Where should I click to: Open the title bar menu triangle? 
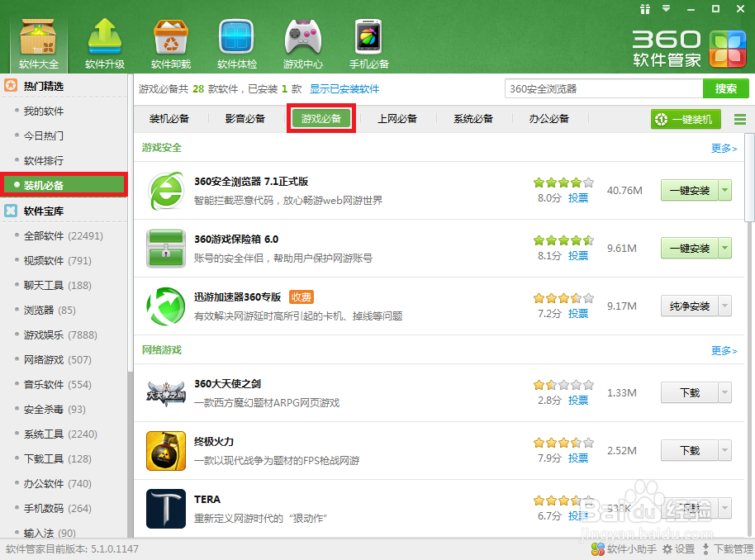[x=667, y=8]
